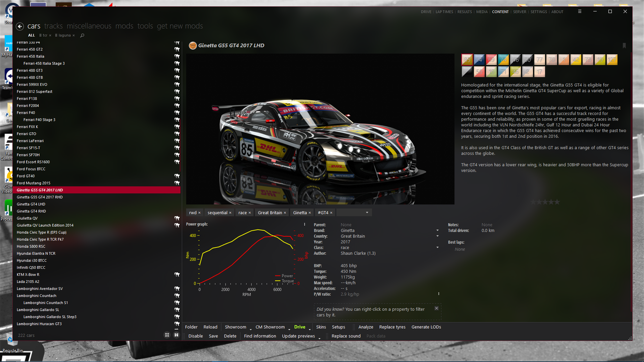Click the Reload button

click(x=210, y=327)
